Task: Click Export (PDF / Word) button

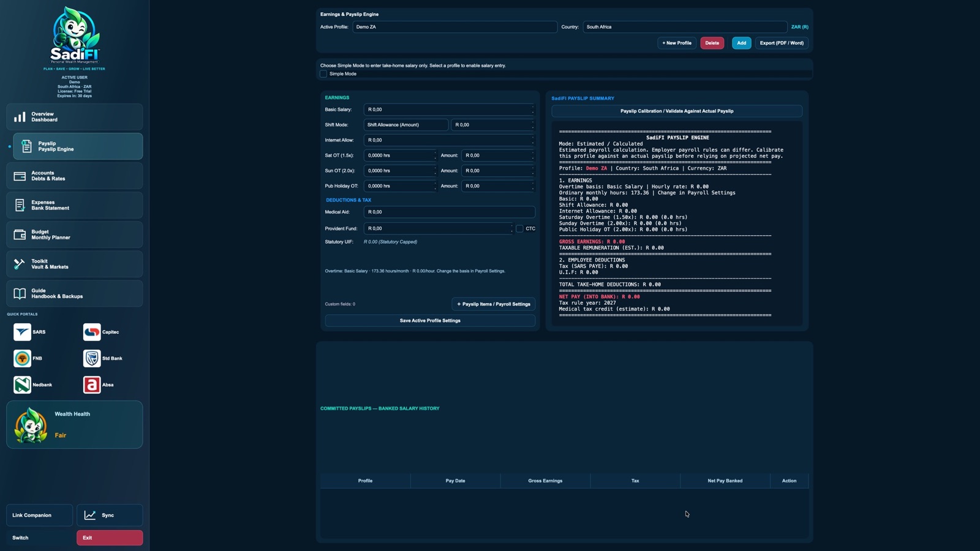Action: [782, 43]
